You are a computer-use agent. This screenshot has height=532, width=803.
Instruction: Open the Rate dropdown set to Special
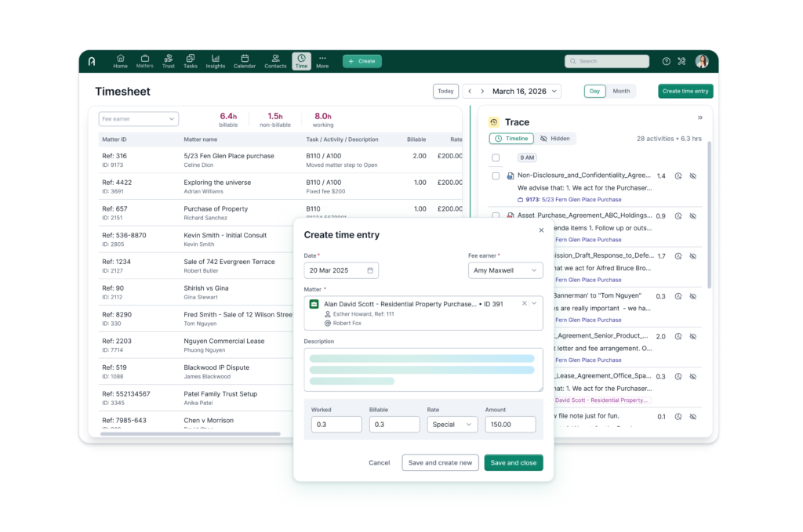point(452,424)
